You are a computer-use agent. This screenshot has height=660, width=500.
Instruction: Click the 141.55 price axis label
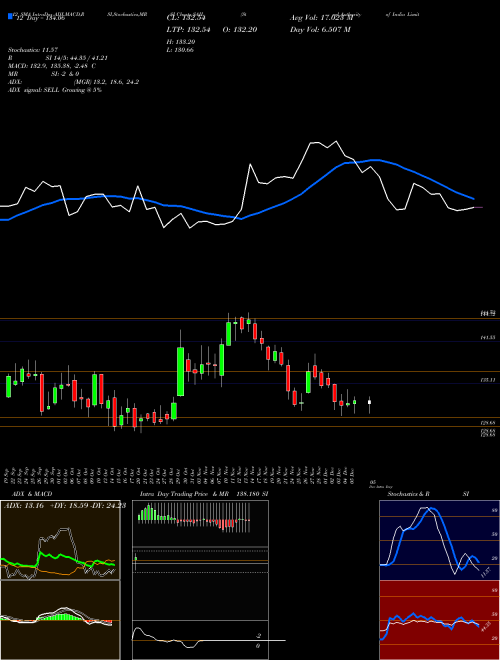click(x=488, y=338)
